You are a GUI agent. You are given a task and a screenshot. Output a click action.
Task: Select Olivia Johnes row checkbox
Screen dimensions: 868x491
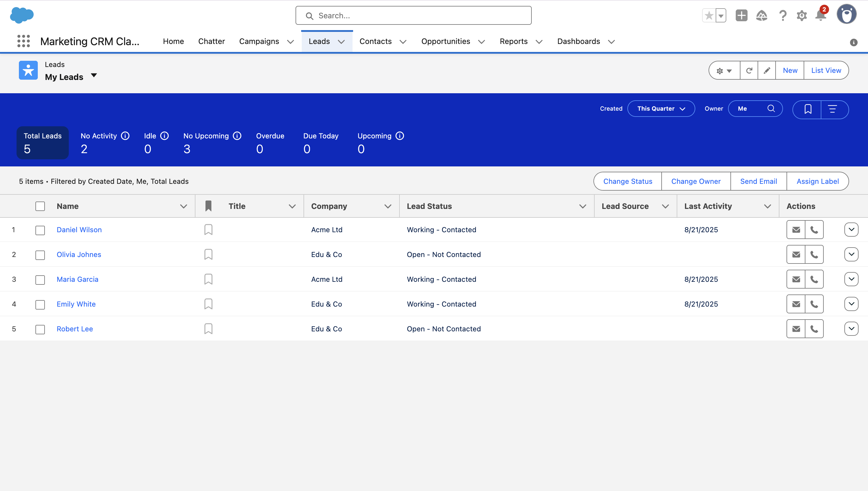tap(40, 255)
